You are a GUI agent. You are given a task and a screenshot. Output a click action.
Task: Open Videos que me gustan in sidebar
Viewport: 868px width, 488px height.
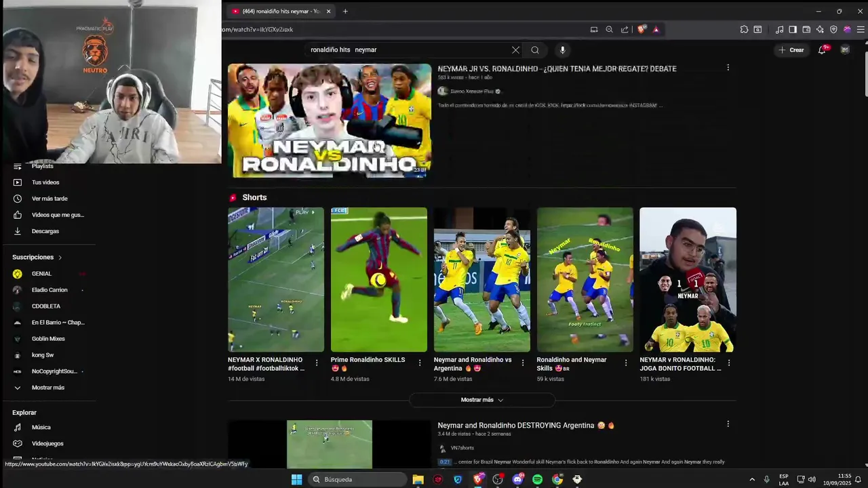click(x=57, y=215)
